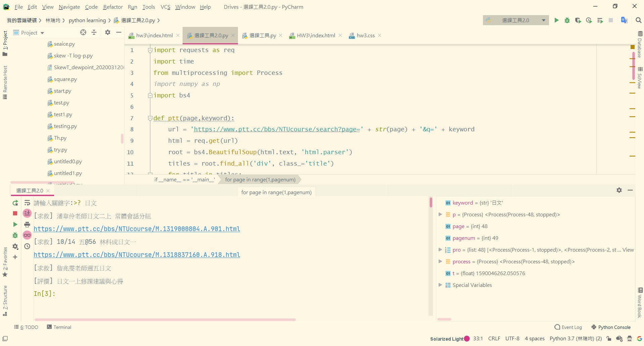Open console history clock icon

pyautogui.click(x=27, y=246)
